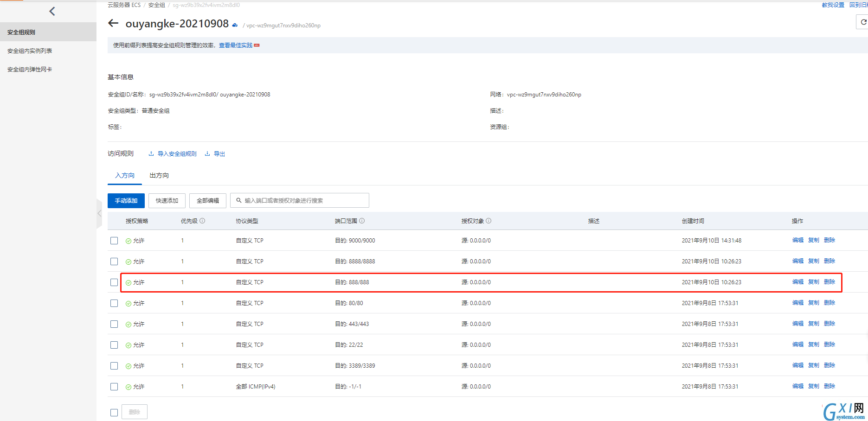Click 安全组 in the breadcrumb
This screenshot has height=421, width=868.
157,5
